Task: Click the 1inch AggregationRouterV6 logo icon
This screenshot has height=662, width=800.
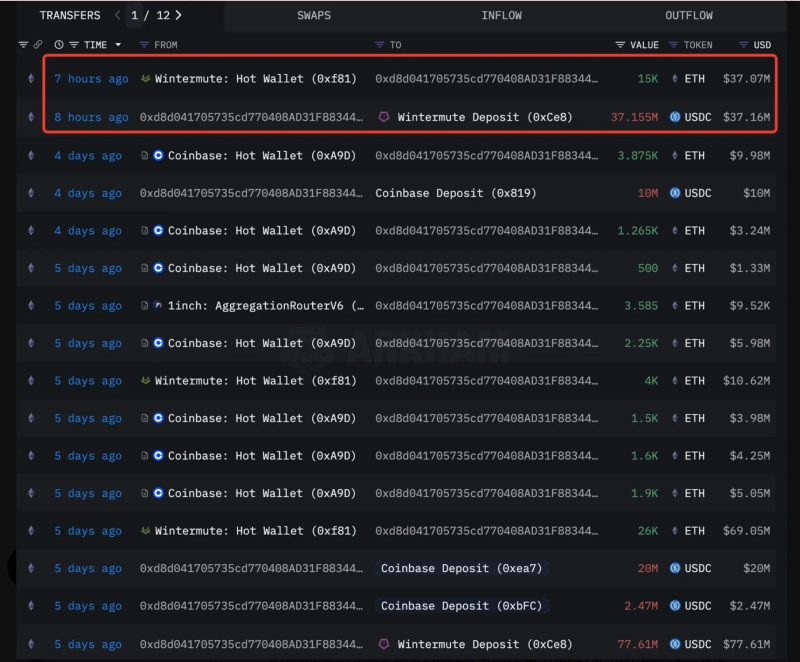Action: 159,306
